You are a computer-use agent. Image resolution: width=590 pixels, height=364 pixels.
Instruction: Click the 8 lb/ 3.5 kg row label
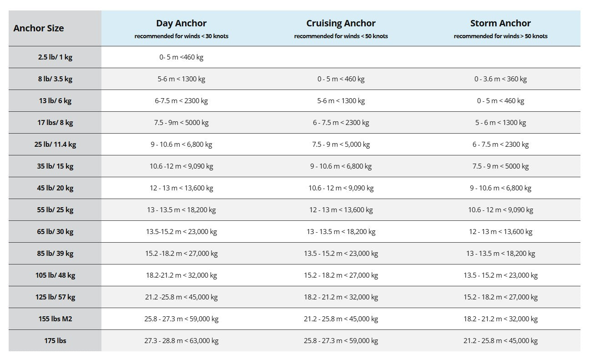point(55,79)
